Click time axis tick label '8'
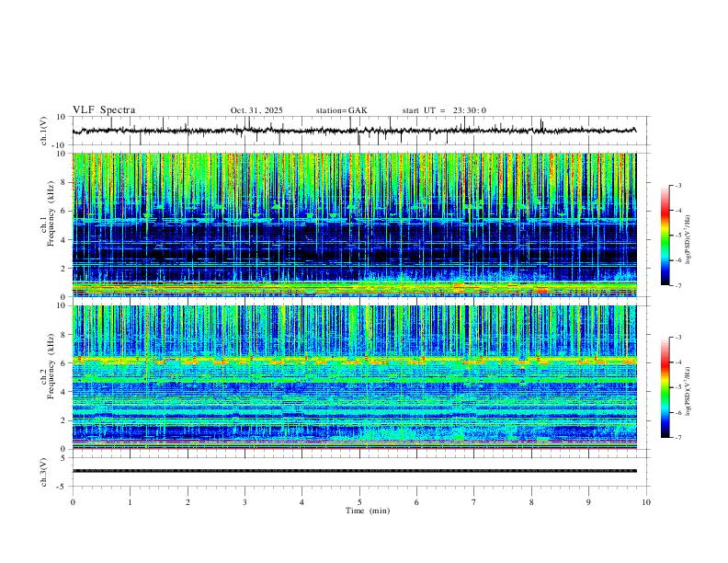 click(531, 502)
